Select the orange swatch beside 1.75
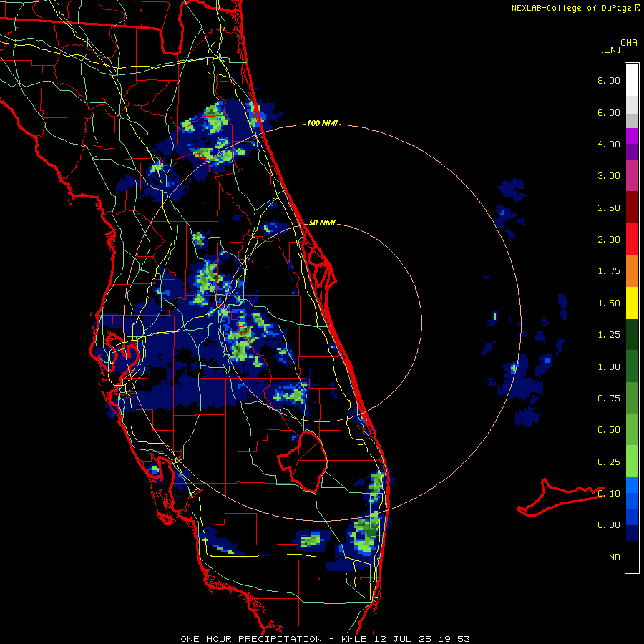The image size is (644, 644). pyautogui.click(x=632, y=271)
